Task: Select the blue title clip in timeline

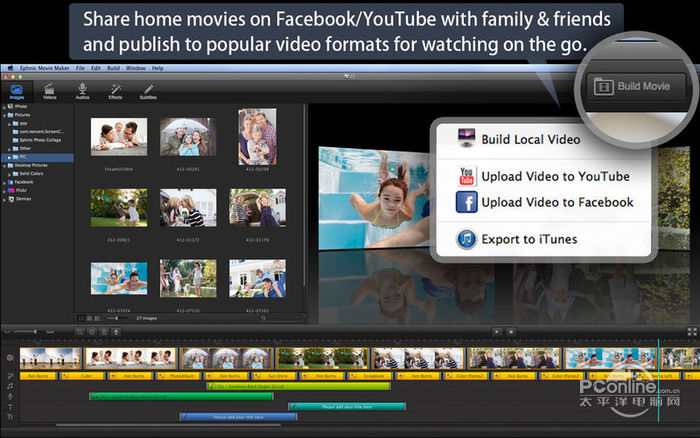Action: tap(238, 417)
